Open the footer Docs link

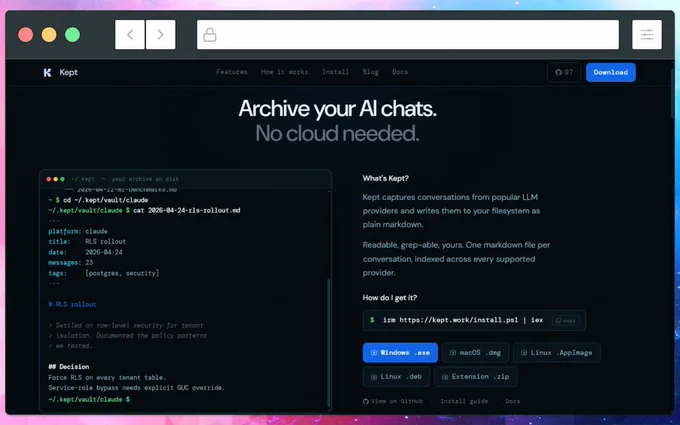tap(513, 401)
